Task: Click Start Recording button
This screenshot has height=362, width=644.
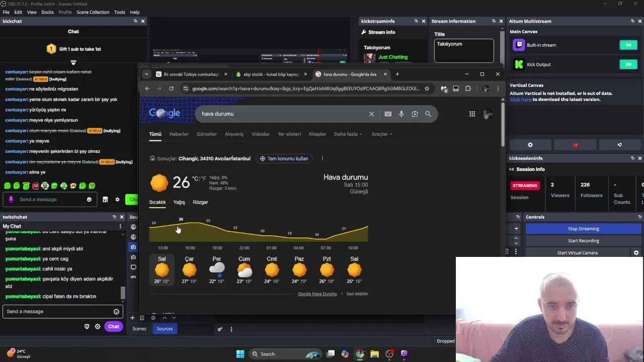Action: coord(584,241)
